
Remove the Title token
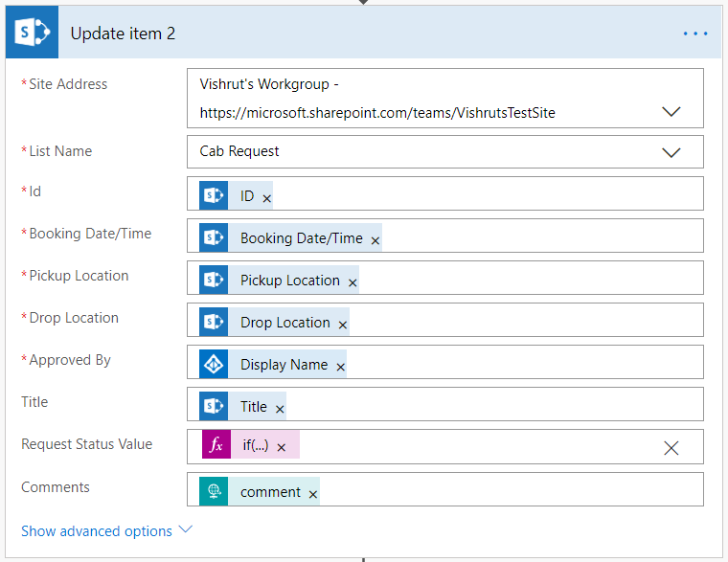280,409
